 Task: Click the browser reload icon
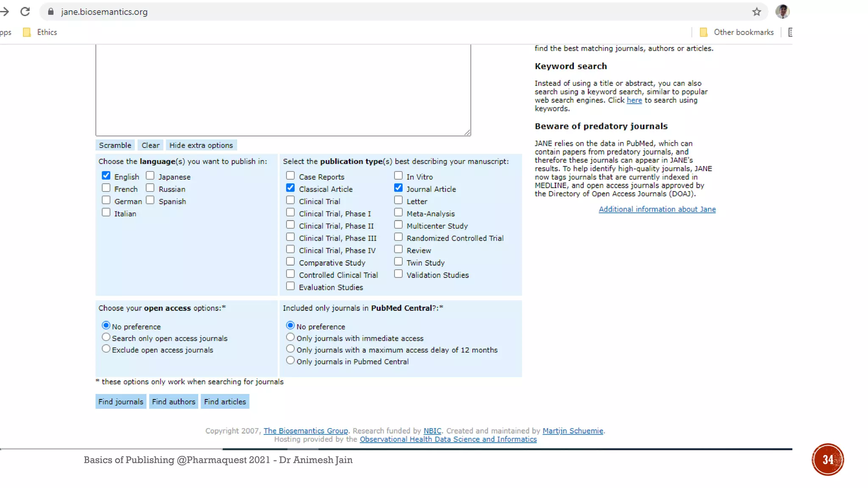[25, 12]
